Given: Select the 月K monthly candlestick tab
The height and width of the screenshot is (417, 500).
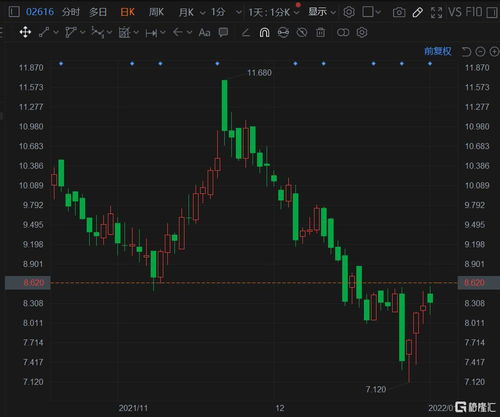Looking at the screenshot, I should point(186,12).
